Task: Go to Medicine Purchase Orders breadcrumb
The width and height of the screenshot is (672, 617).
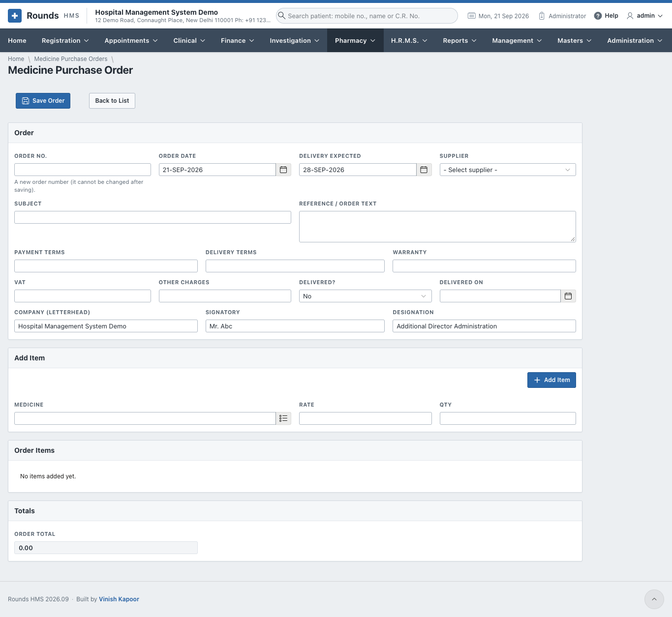Action: tap(71, 59)
